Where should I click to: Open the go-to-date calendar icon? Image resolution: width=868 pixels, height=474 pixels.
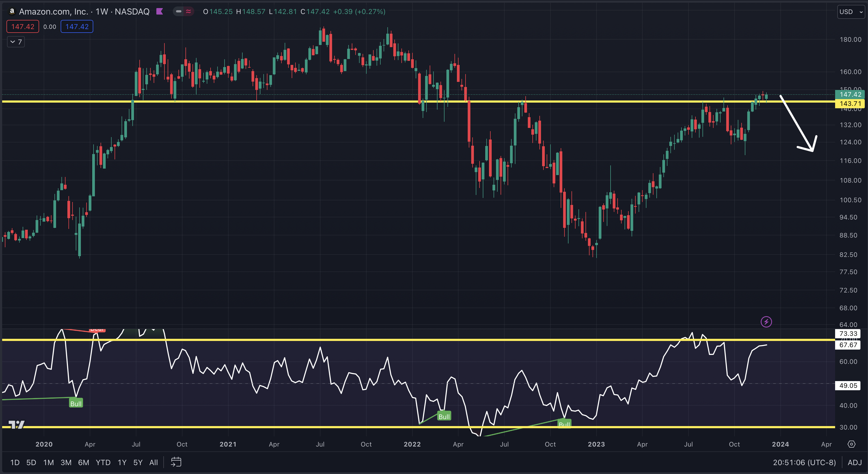tap(176, 462)
